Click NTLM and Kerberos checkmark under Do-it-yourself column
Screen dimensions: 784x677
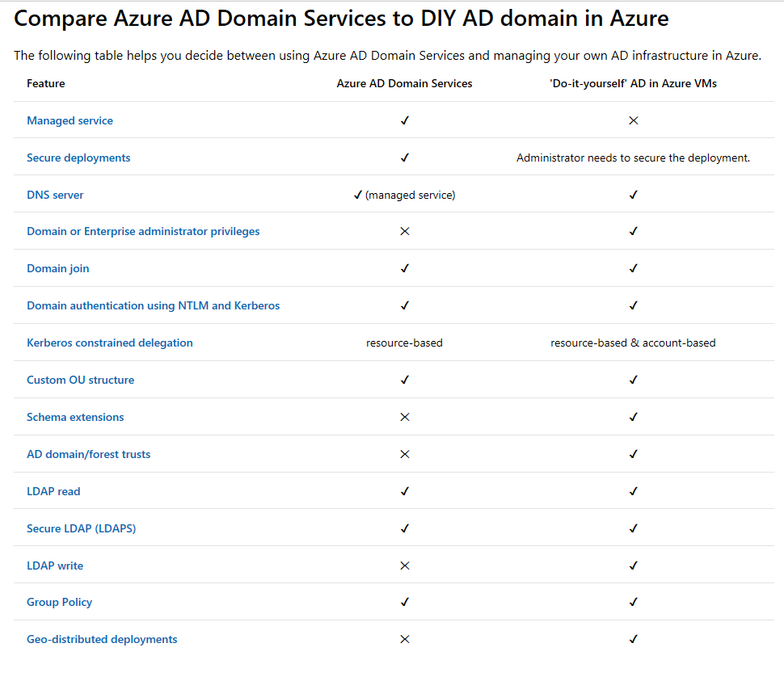coord(634,305)
